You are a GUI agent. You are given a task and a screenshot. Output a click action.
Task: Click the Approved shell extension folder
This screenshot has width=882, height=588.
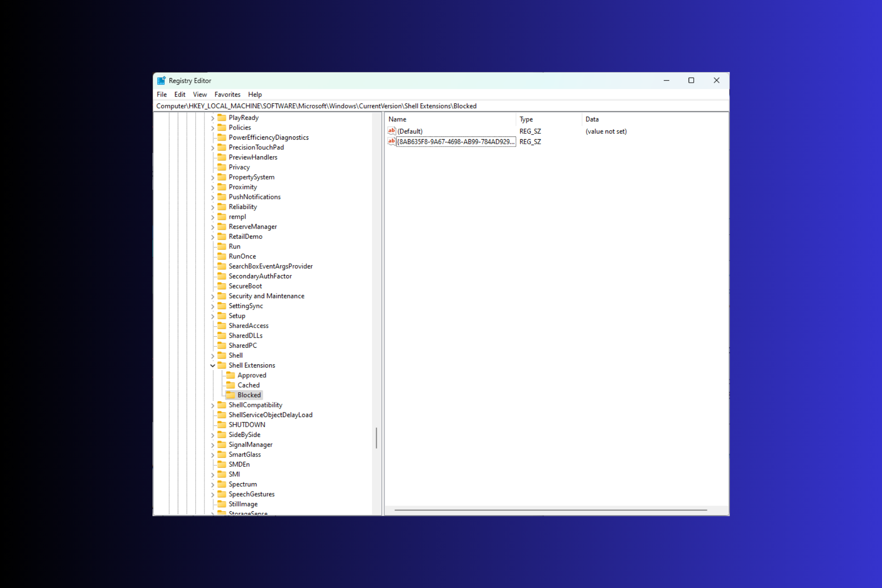[252, 375]
